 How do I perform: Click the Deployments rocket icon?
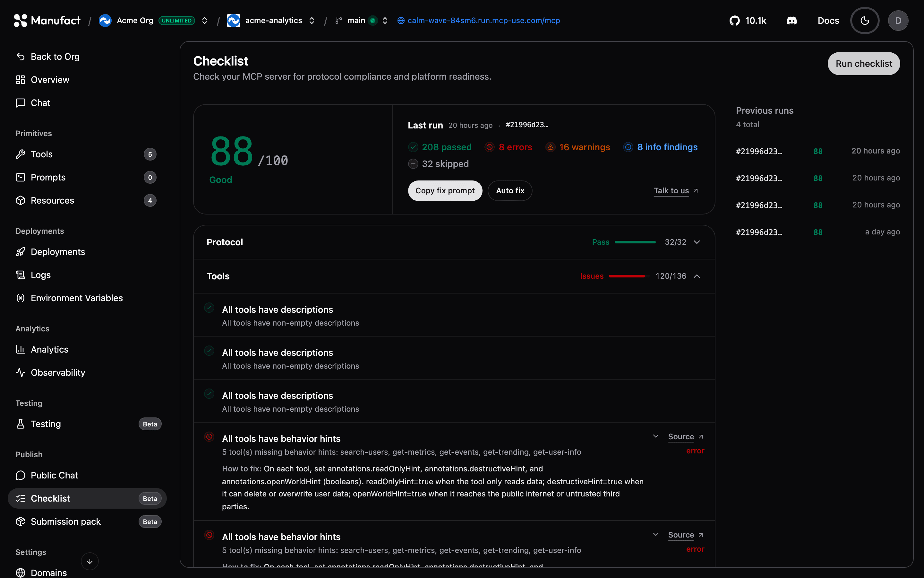[x=21, y=252]
